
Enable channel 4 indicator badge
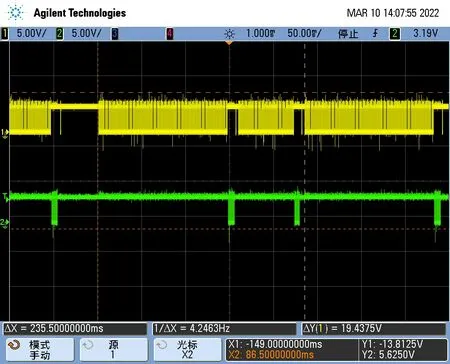click(x=170, y=34)
